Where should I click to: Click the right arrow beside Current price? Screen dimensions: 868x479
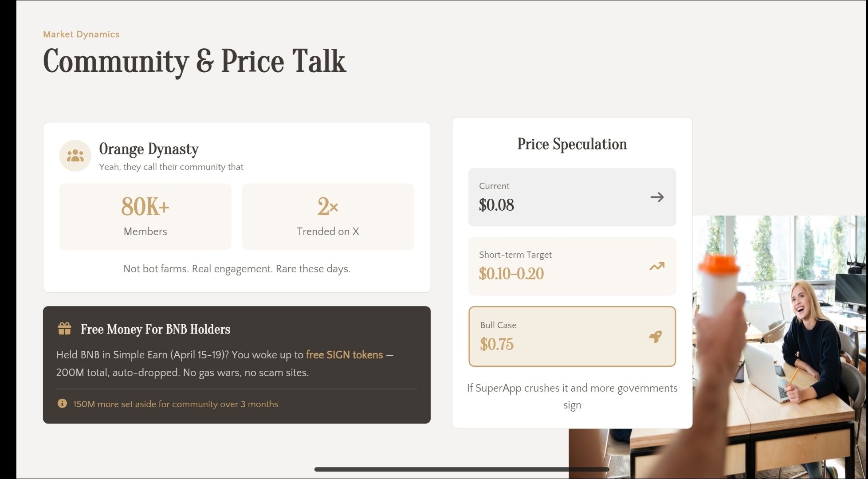[x=657, y=197]
